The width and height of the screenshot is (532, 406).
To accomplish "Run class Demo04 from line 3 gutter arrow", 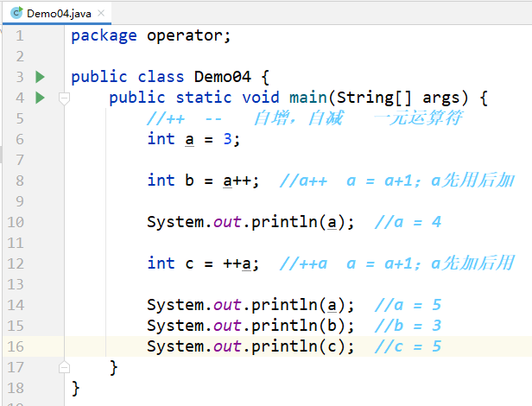I will pyautogui.click(x=40, y=77).
